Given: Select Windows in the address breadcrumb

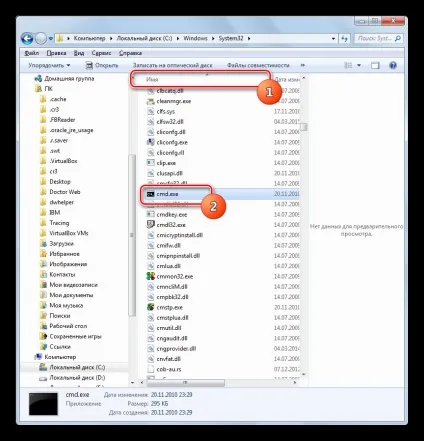Looking at the screenshot, I should [195, 38].
